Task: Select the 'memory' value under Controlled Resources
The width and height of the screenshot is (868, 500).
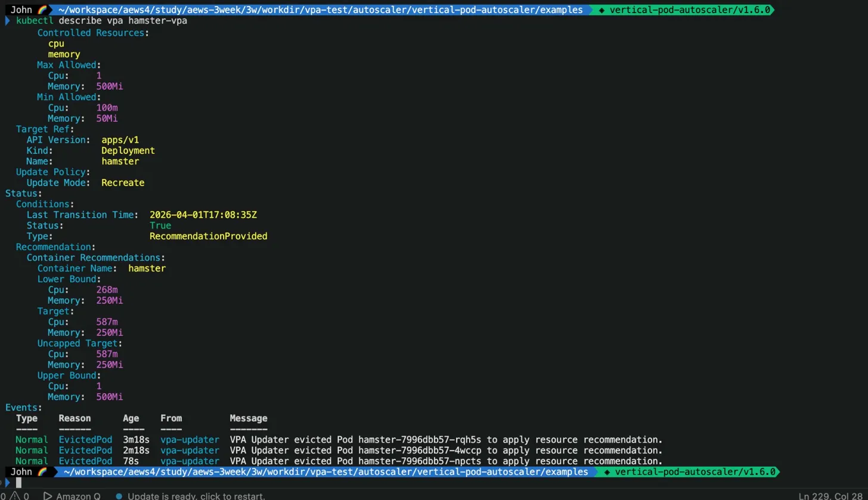Action: click(x=64, y=54)
